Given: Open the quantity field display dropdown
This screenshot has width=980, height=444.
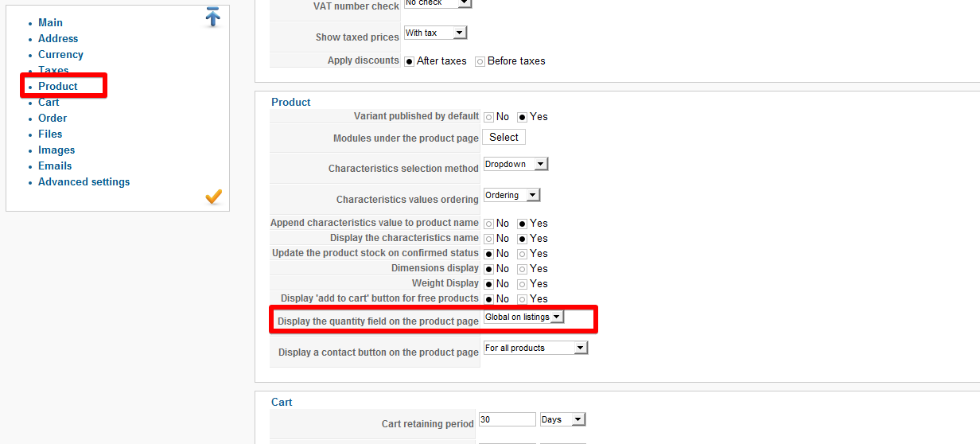Looking at the screenshot, I should pos(523,317).
